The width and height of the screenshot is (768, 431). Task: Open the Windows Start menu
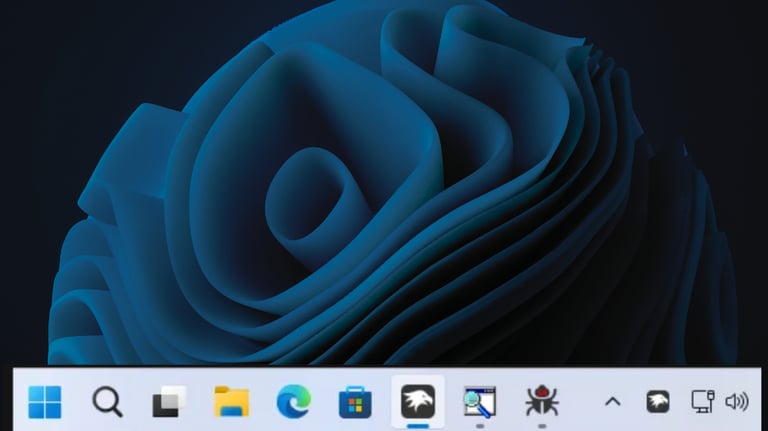pyautogui.click(x=45, y=402)
